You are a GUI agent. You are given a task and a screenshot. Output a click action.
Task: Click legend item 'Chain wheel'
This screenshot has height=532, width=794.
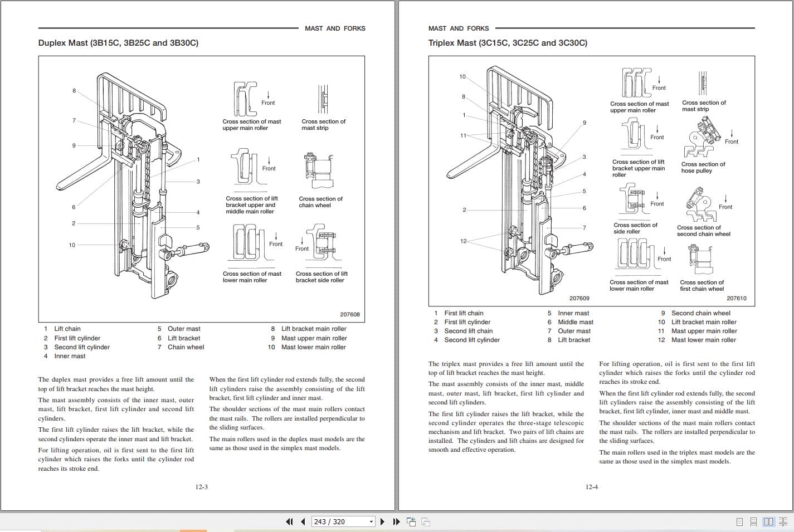(x=186, y=347)
